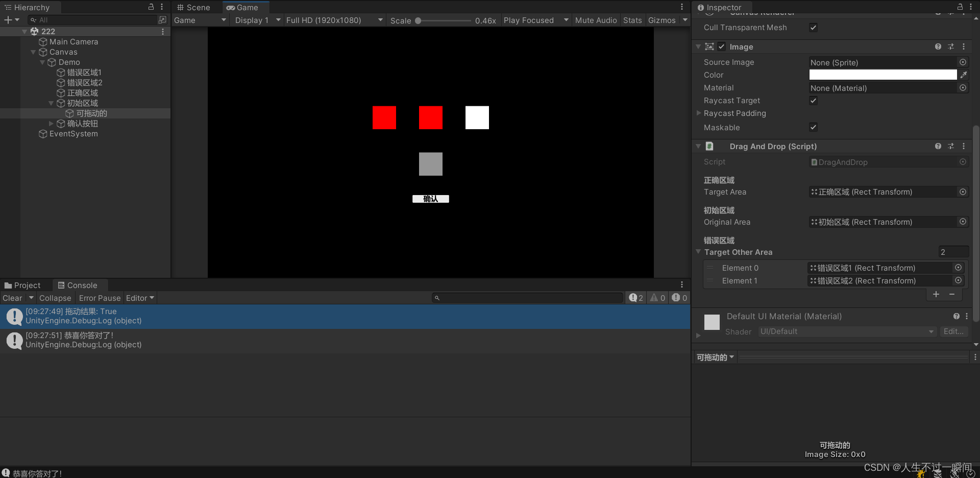
Task: Toggle Collapse in Console toolbar
Action: 55,298
